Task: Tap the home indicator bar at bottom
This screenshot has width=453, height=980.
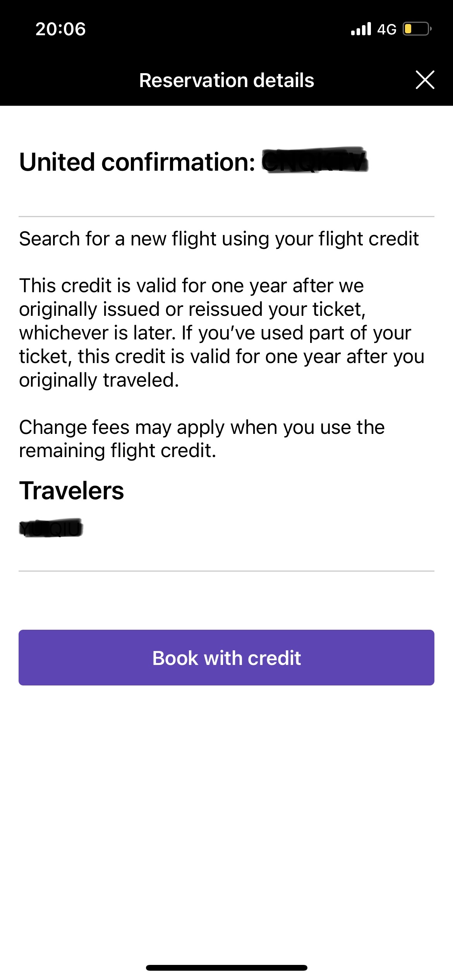Action: (x=226, y=968)
